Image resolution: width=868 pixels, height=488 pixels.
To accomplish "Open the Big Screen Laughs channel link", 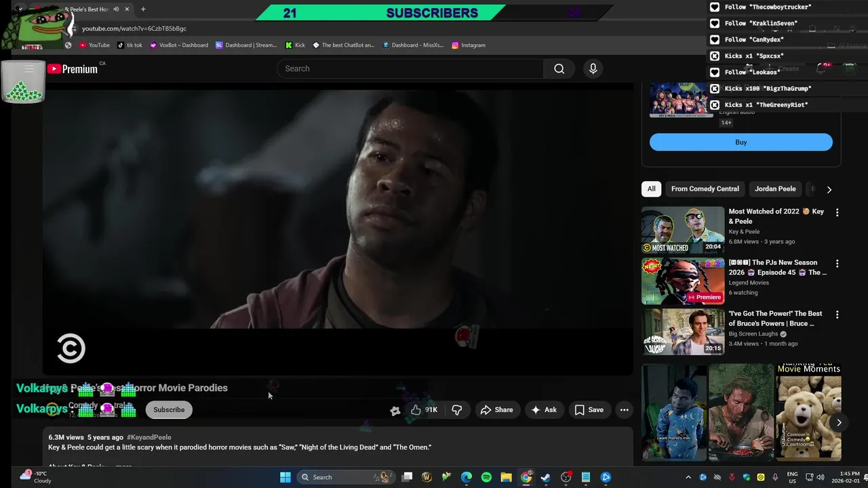I will click(753, 334).
